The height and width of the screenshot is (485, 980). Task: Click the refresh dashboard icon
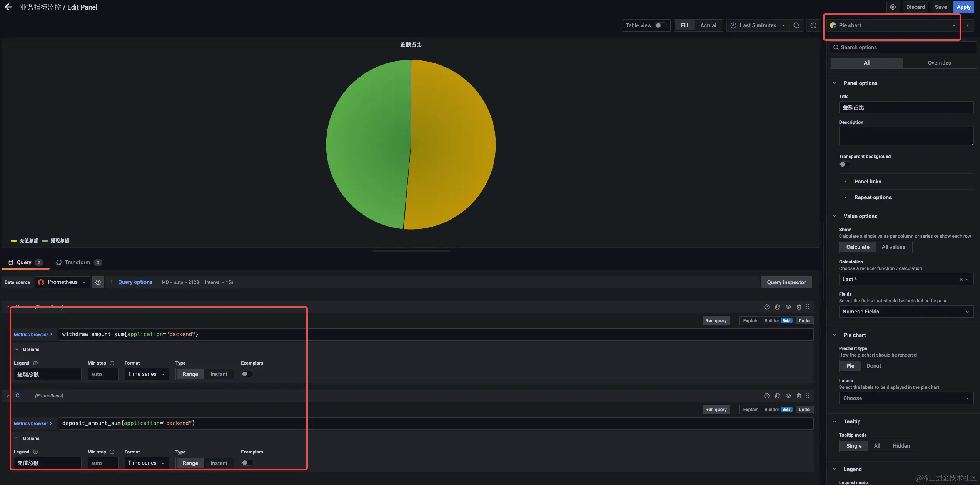[813, 25]
